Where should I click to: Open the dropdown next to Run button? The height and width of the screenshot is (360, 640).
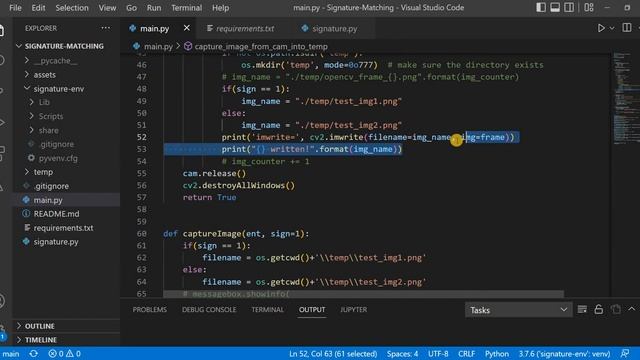[612, 28]
